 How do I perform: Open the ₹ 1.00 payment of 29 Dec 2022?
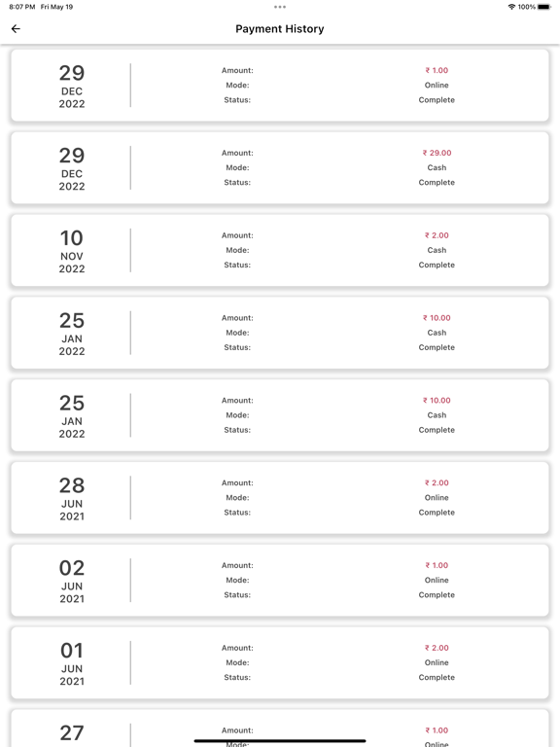coord(280,86)
